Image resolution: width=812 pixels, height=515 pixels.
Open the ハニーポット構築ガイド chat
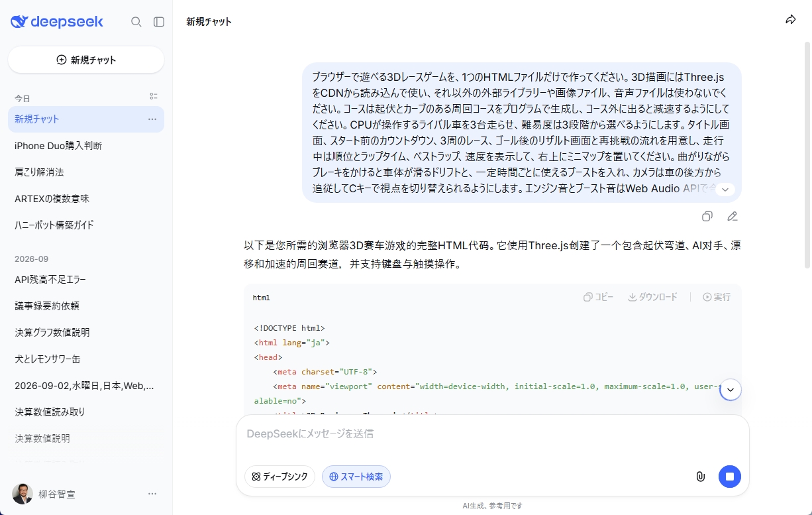pos(86,225)
